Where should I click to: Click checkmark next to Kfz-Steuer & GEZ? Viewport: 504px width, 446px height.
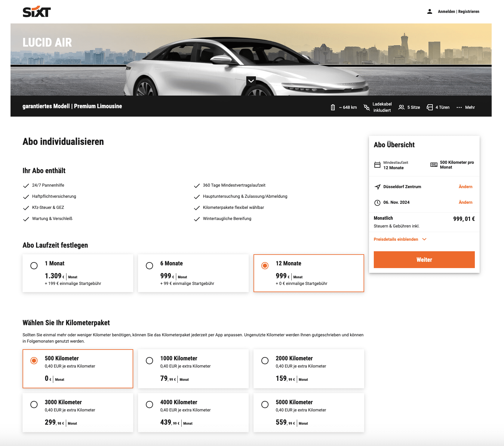point(26,208)
